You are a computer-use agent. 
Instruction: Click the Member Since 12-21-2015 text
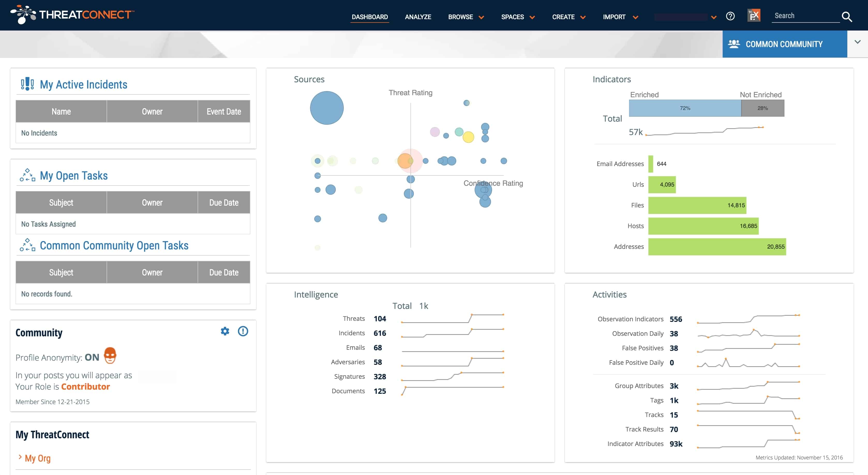point(53,402)
